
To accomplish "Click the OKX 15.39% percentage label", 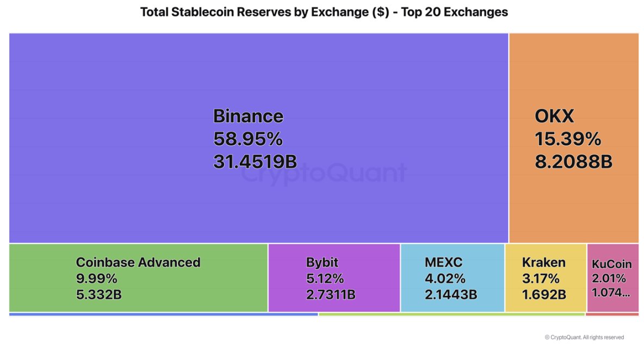I will pos(568,139).
